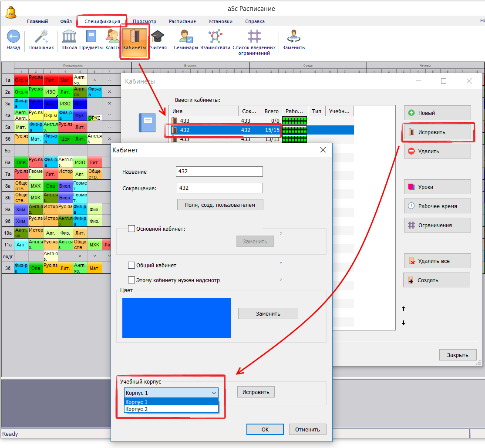Enable the Основной кабинет checkbox
The image size is (485, 448).
click(131, 229)
